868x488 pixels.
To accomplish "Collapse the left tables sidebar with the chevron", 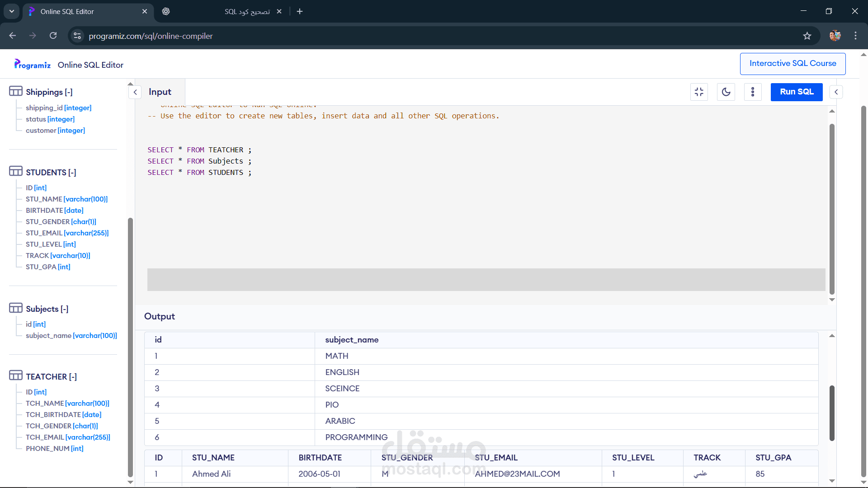I will coord(135,92).
